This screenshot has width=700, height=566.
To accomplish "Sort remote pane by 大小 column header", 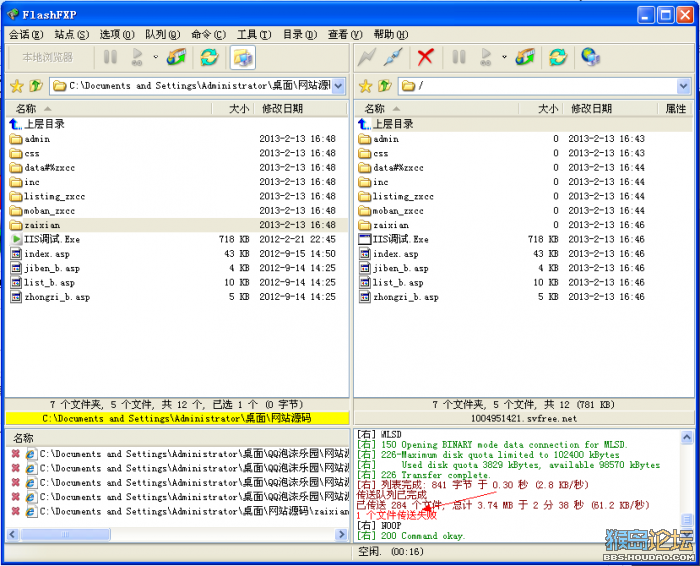I will [x=541, y=108].
